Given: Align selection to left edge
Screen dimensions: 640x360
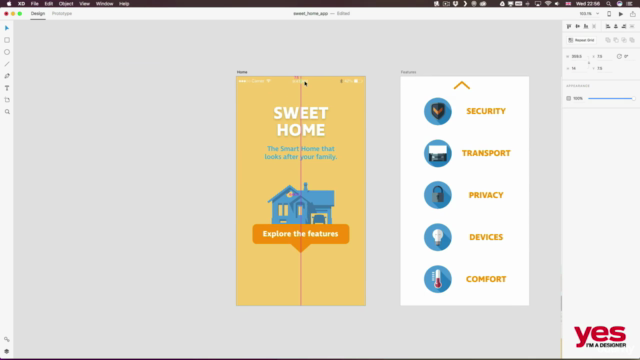Looking at the screenshot, I should (608, 27).
